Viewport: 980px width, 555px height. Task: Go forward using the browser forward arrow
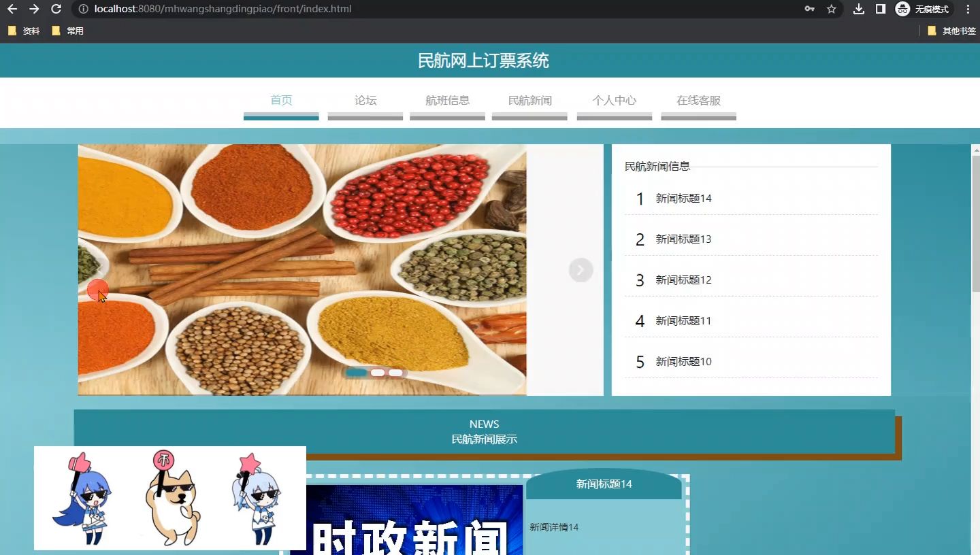click(34, 9)
